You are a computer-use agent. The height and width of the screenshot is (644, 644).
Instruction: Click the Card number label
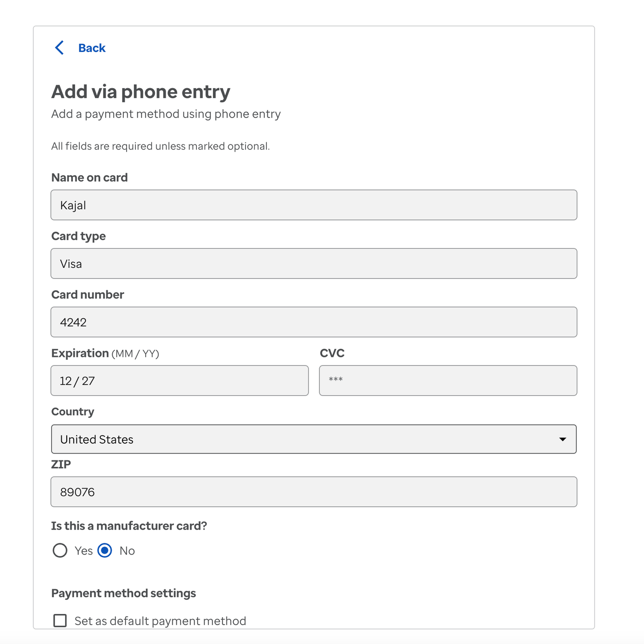[x=87, y=294]
